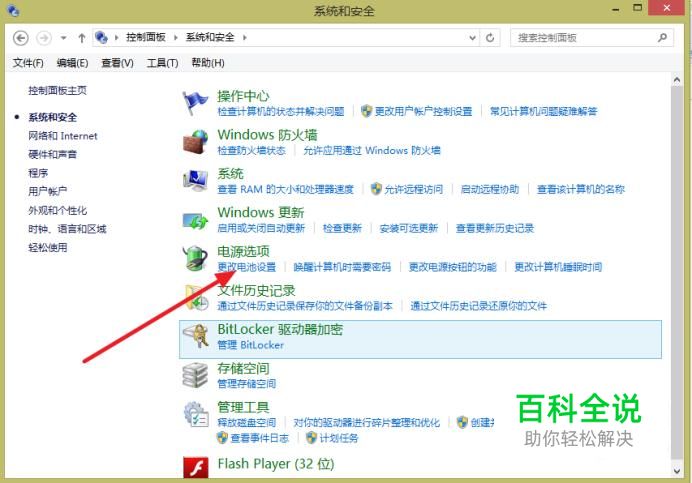Open the 工具(T) menu

pyautogui.click(x=162, y=63)
